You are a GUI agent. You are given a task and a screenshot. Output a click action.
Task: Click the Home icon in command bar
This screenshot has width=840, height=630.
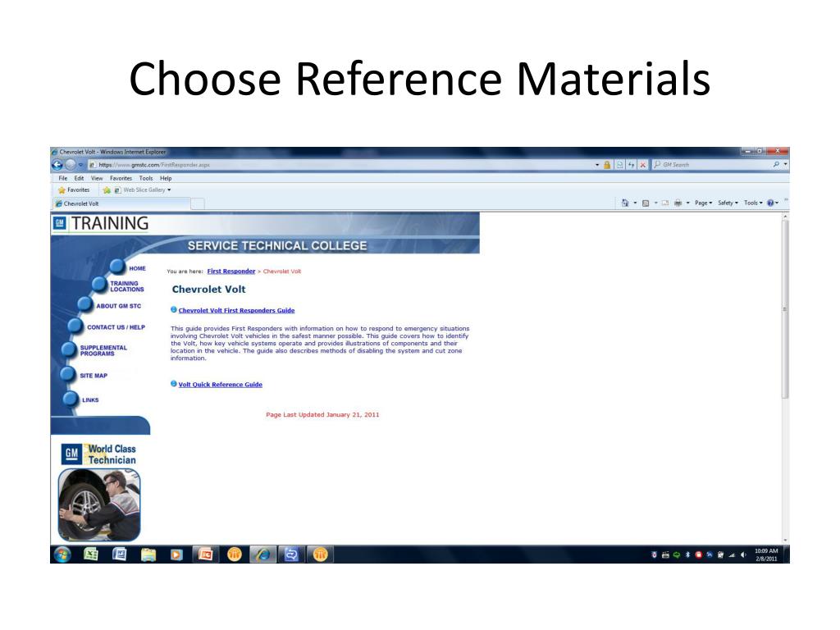pyautogui.click(x=625, y=203)
